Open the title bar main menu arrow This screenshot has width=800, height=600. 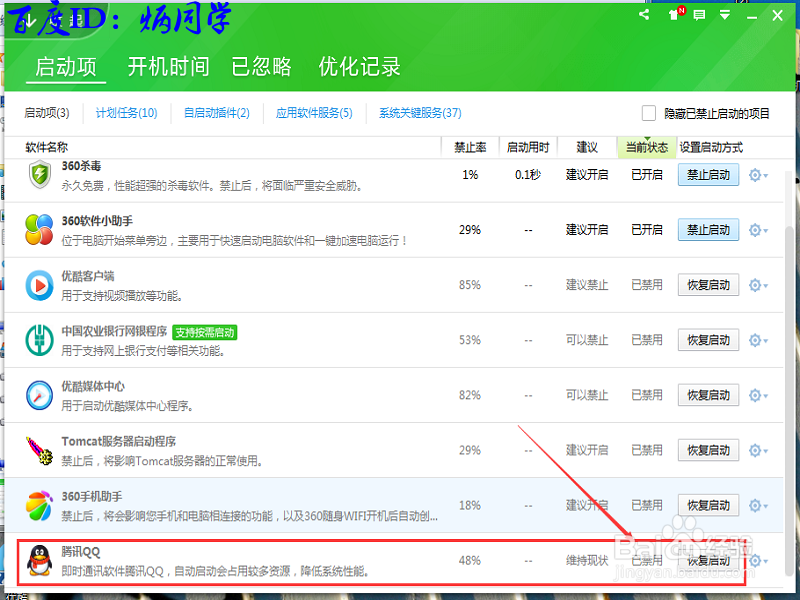[x=723, y=15]
